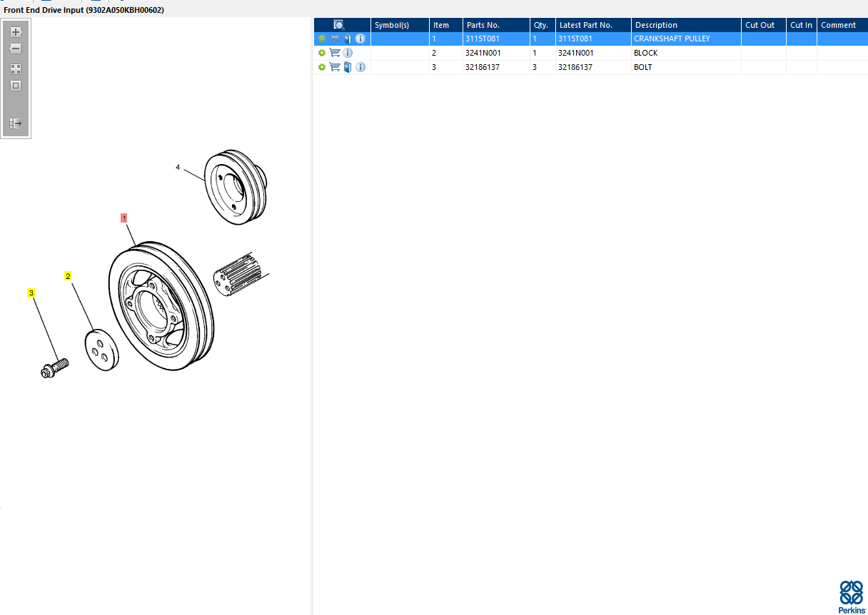
Task: Click the BOLT description cell
Action: point(686,67)
